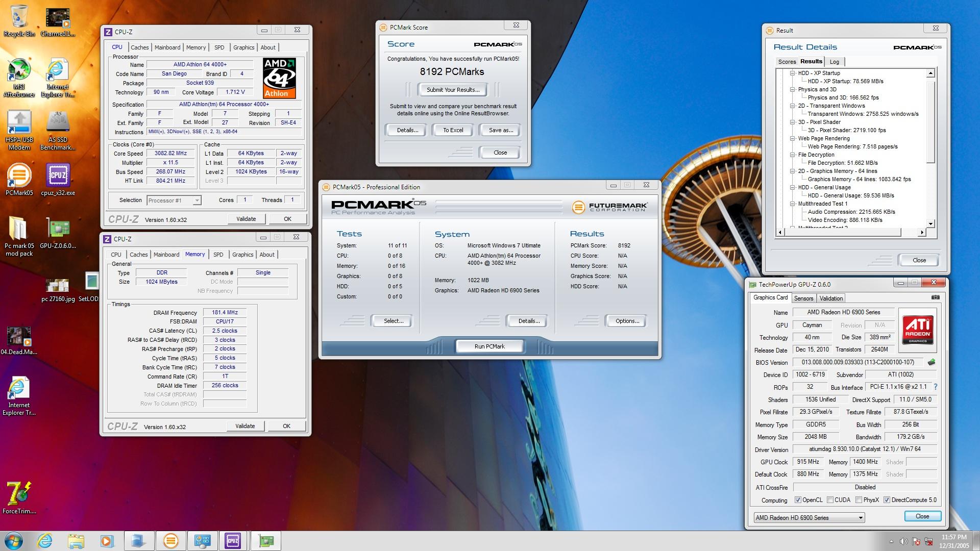980x551 pixels.
Task: Open the Windows Start button
Action: click(14, 541)
